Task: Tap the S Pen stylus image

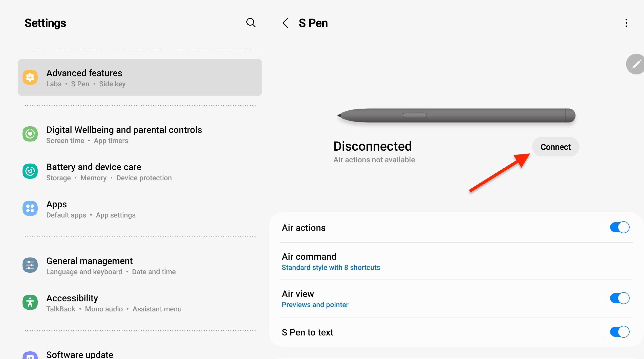Action: pyautogui.click(x=457, y=116)
